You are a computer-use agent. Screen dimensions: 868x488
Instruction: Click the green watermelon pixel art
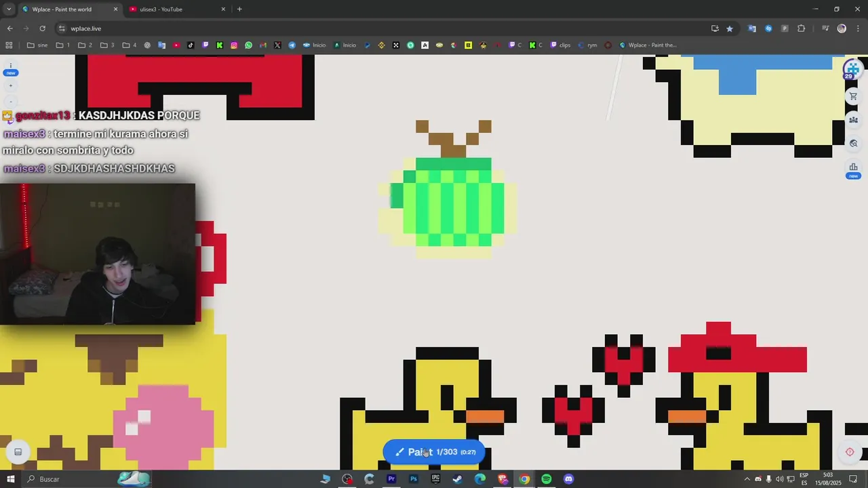click(x=448, y=207)
